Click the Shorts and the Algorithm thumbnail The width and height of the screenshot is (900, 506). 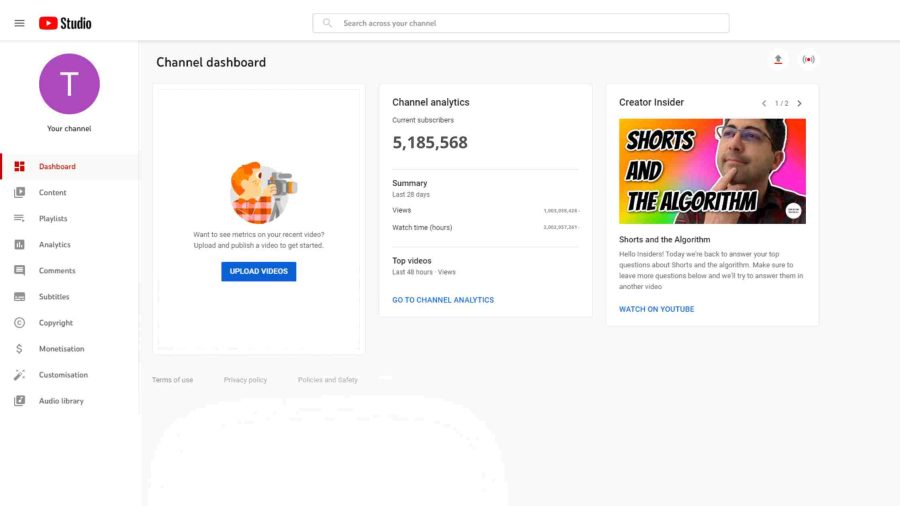click(712, 171)
